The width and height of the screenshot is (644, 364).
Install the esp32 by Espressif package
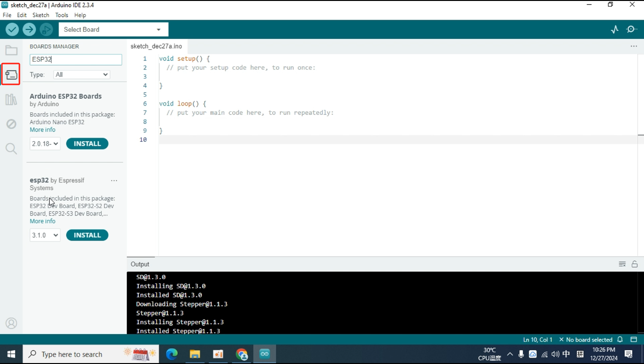pos(87,235)
